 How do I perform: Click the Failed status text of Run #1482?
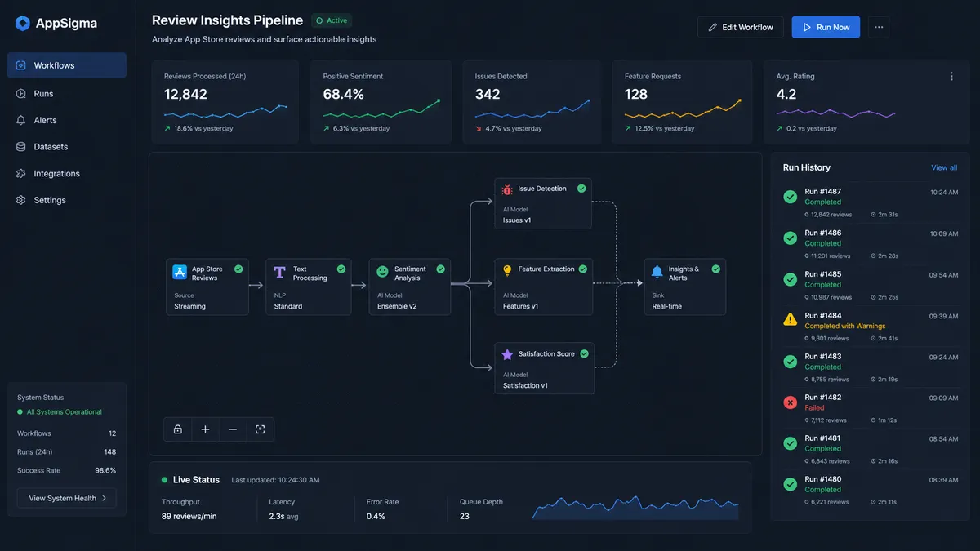(814, 407)
